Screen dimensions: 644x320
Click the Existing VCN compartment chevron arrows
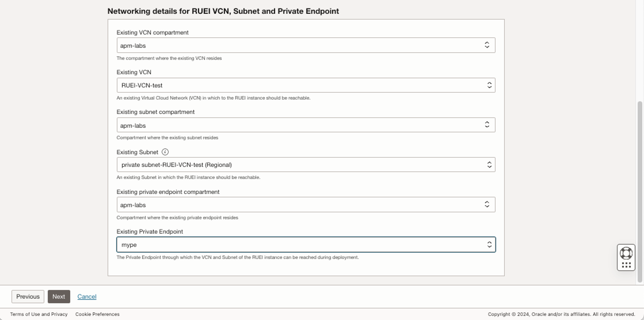[x=487, y=45]
